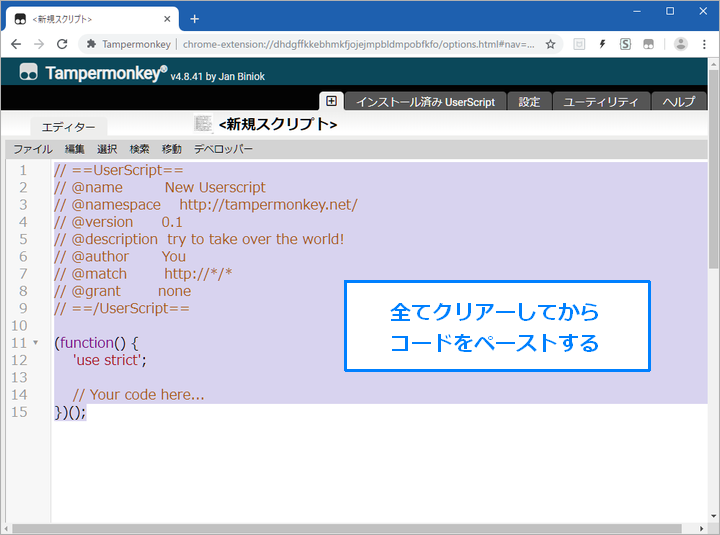Select the エディター tab
Screen dimensions: 720x535
point(68,127)
